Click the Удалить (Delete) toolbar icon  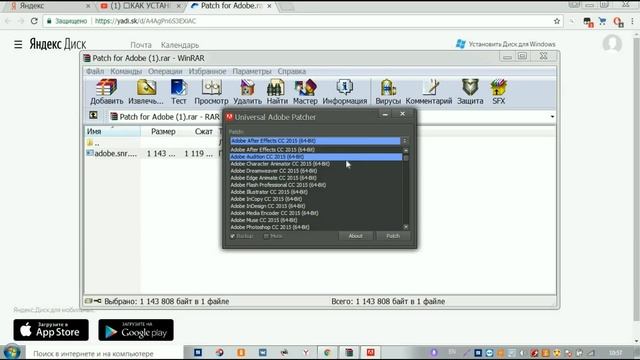[x=247, y=92]
